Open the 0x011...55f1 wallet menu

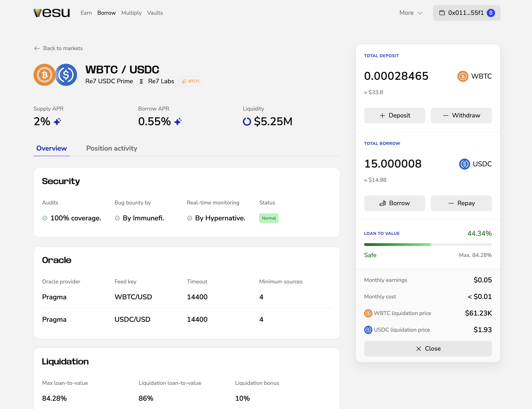click(x=465, y=13)
